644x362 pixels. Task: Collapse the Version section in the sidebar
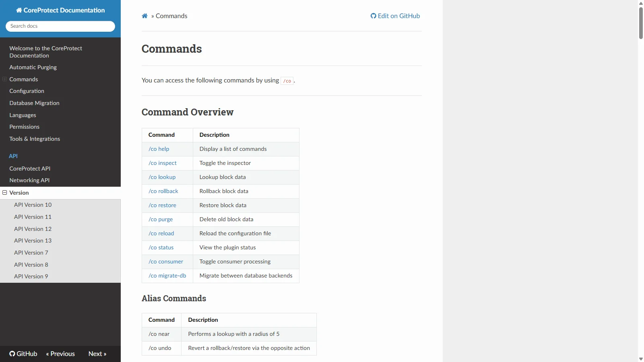(5, 193)
